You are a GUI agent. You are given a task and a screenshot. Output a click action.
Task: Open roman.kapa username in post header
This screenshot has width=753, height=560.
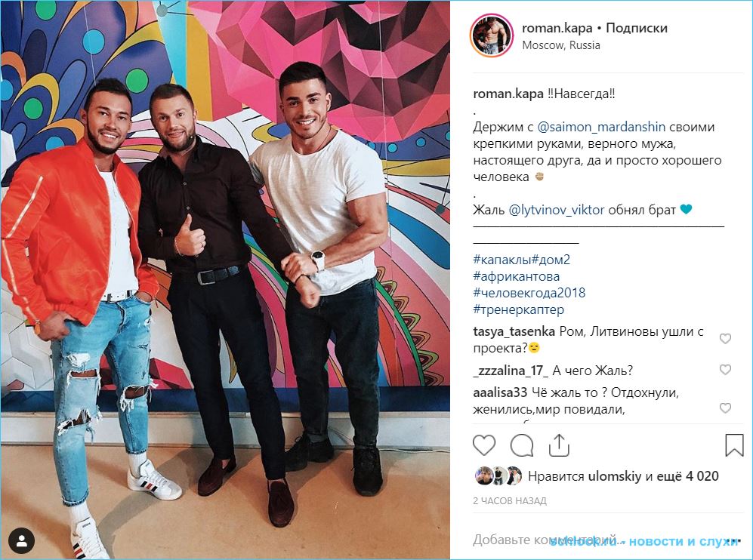point(557,28)
